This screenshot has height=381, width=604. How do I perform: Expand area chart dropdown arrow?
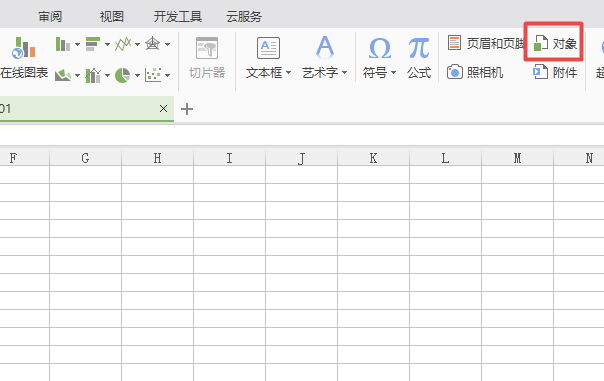pos(77,76)
